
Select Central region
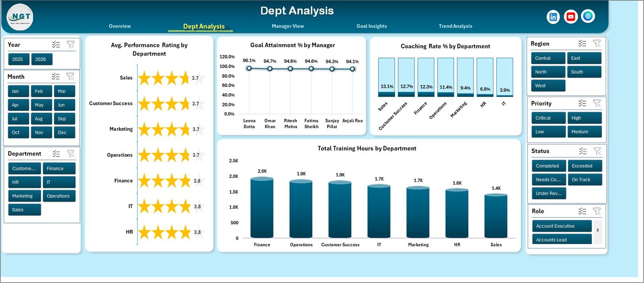pyautogui.click(x=548, y=58)
